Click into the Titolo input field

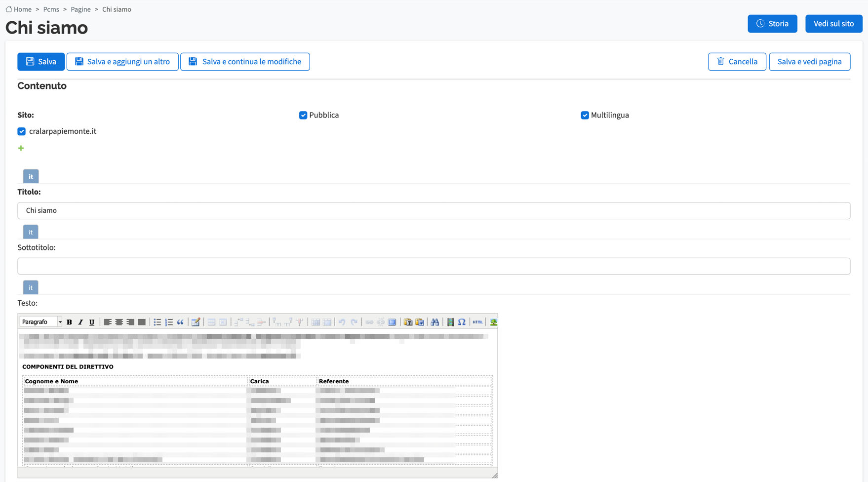[x=434, y=210]
